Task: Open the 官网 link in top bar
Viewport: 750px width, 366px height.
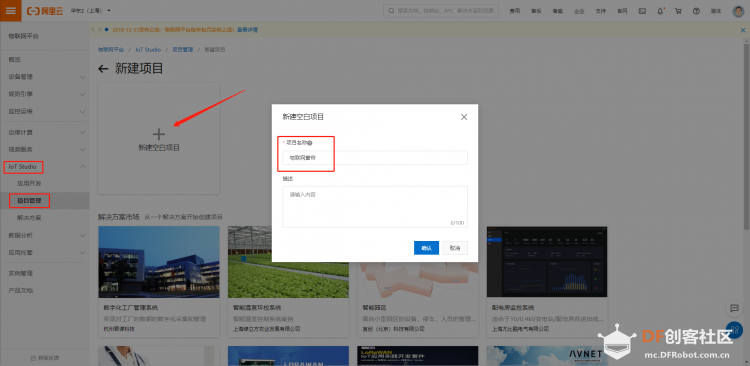Action: tap(622, 11)
